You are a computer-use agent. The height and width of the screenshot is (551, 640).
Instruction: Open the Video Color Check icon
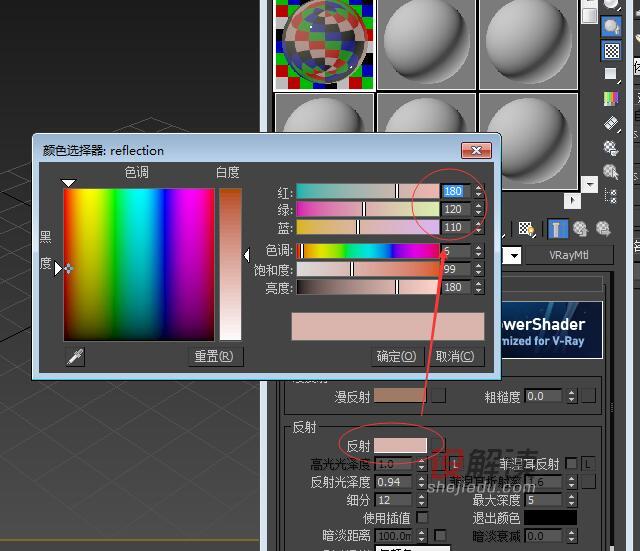(611, 98)
